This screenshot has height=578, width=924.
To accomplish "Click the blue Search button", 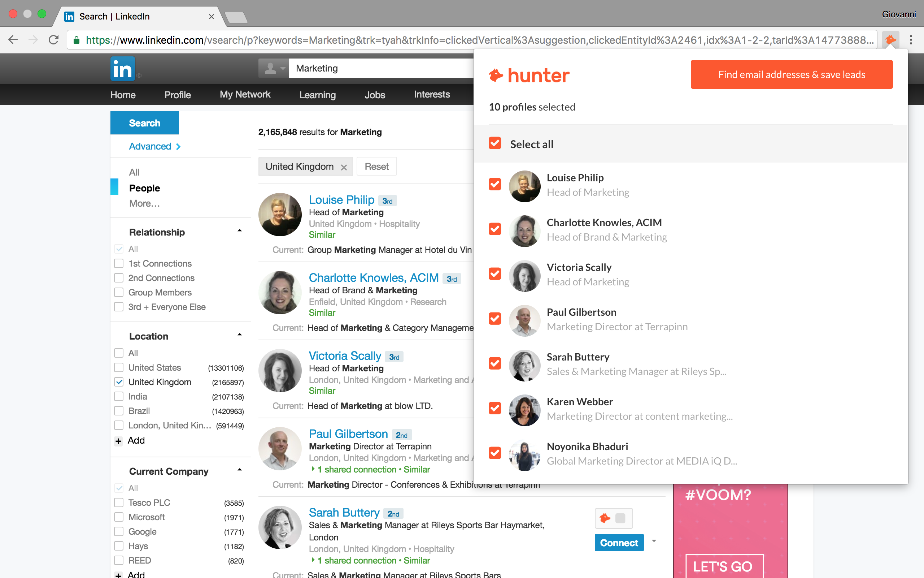I will pyautogui.click(x=145, y=123).
